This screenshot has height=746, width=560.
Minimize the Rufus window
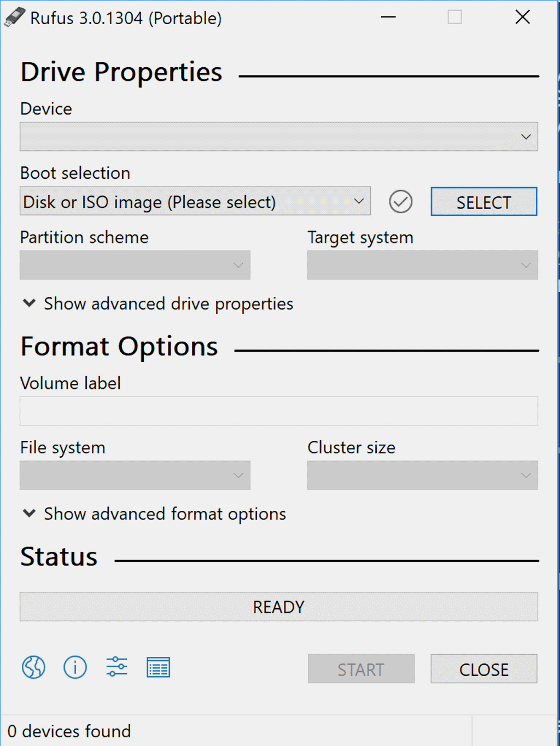388,17
